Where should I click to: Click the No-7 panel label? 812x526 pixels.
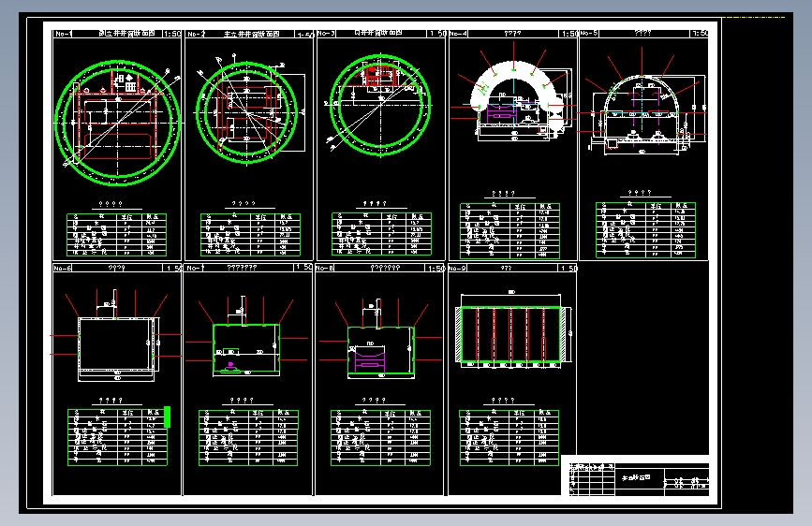pos(196,268)
